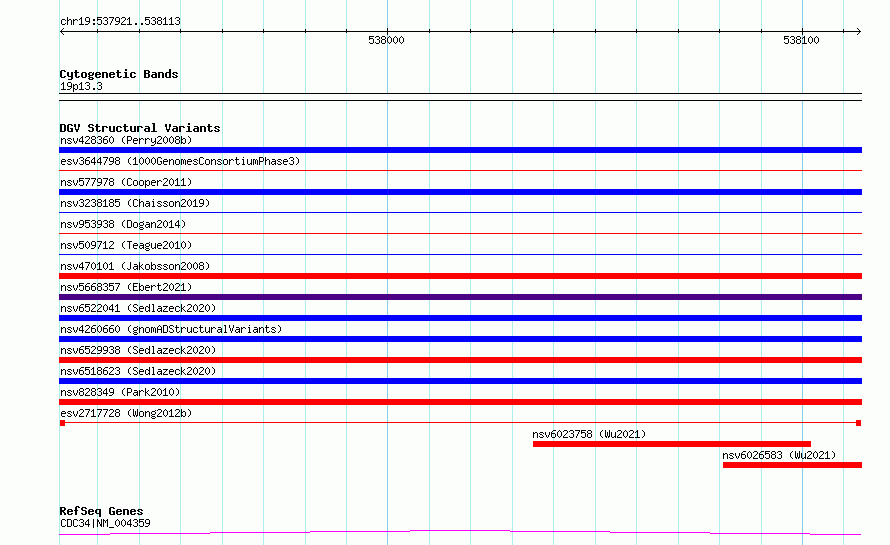Select the magenta CDC34 gene track line
The height and width of the screenshot is (545, 890).
click(460, 533)
